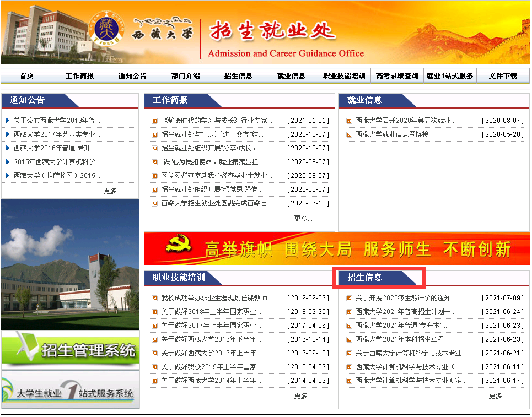532x417 pixels.
Task: View 更多 under 工作简报 section
Action: 303,218
